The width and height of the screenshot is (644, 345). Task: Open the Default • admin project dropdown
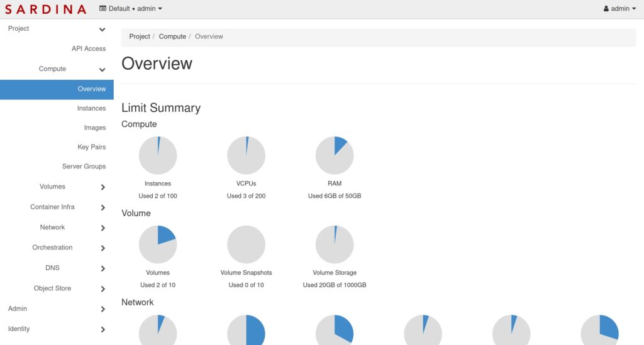coord(131,9)
